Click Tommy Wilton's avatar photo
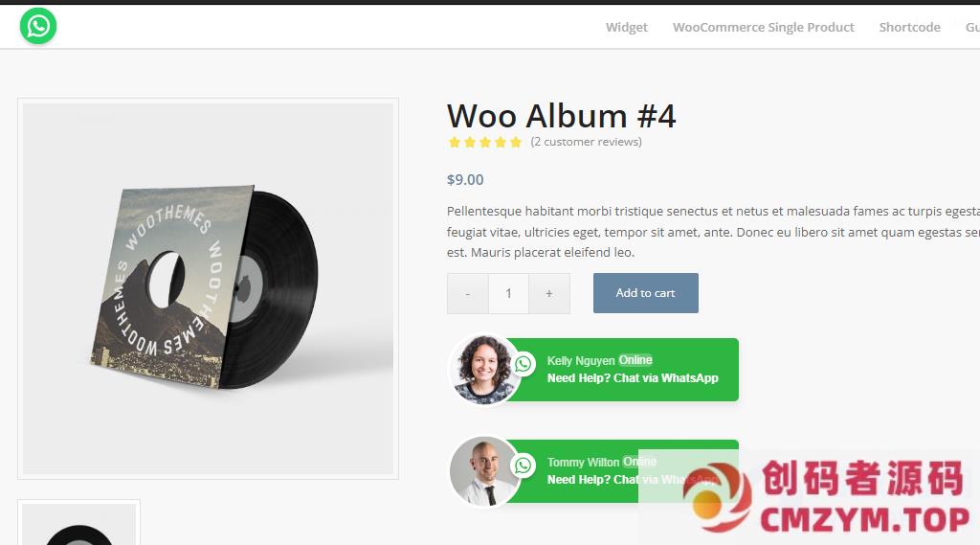Viewport: 980px width, 545px height. 483,470
